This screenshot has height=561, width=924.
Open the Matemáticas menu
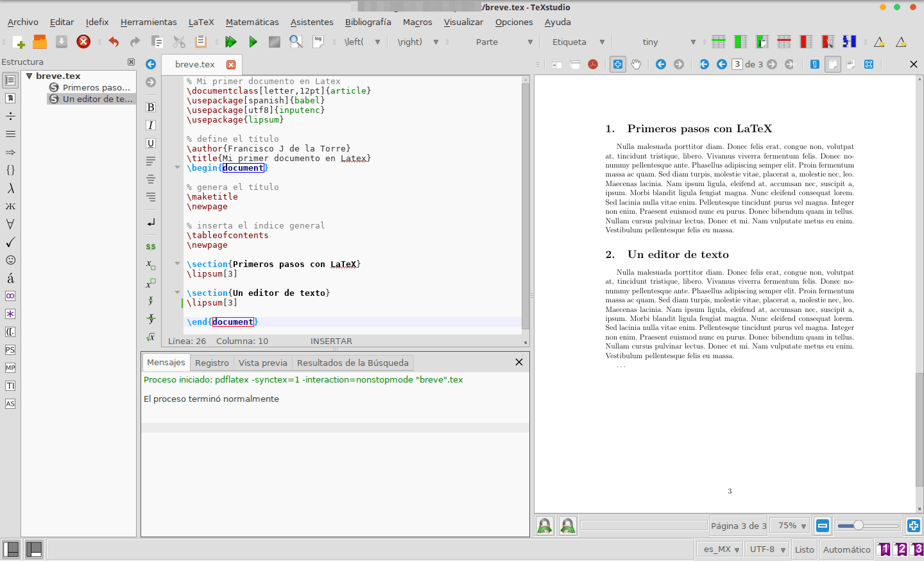tap(252, 22)
